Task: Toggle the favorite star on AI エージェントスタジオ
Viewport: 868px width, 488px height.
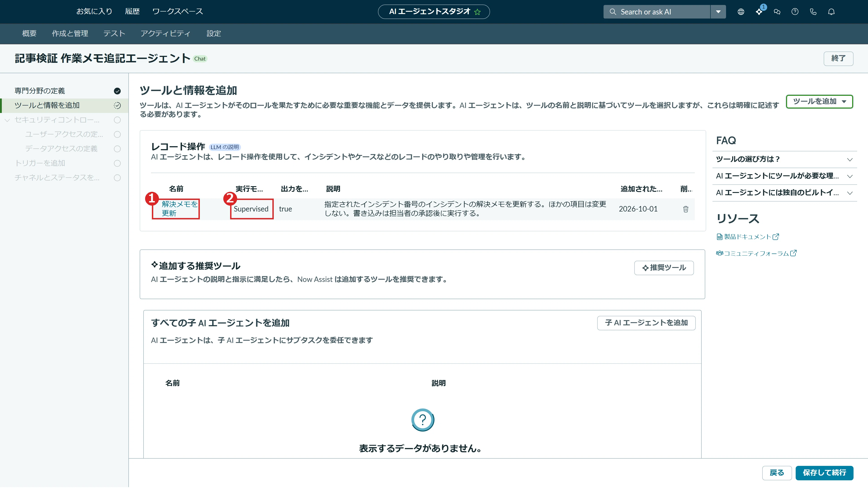Action: coord(477,12)
